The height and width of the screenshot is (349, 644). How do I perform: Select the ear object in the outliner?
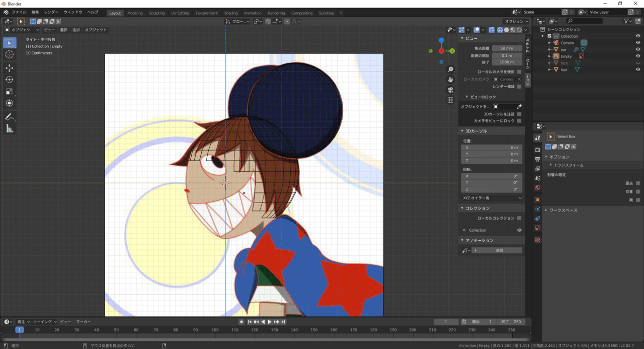point(563,49)
